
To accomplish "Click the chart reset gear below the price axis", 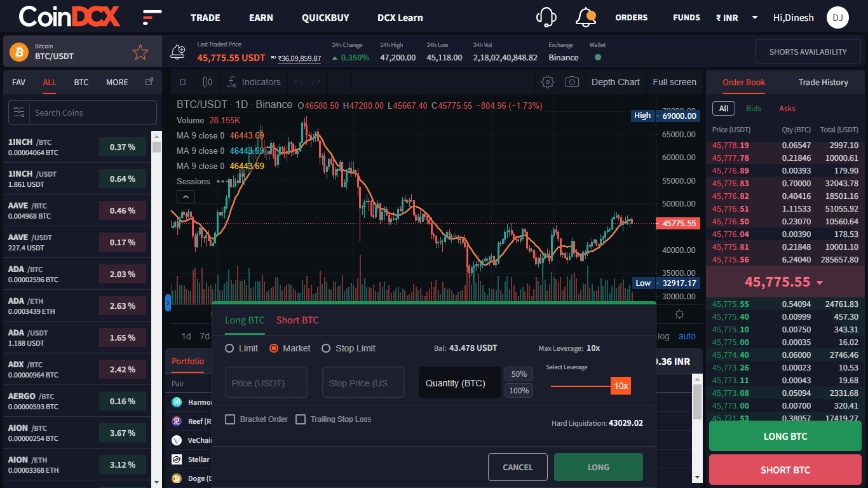I will pyautogui.click(x=679, y=315).
